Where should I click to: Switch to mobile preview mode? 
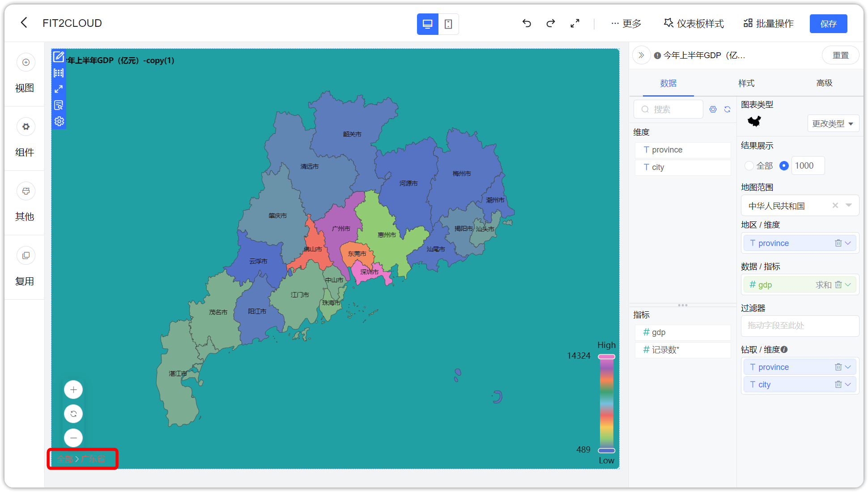[x=449, y=24]
